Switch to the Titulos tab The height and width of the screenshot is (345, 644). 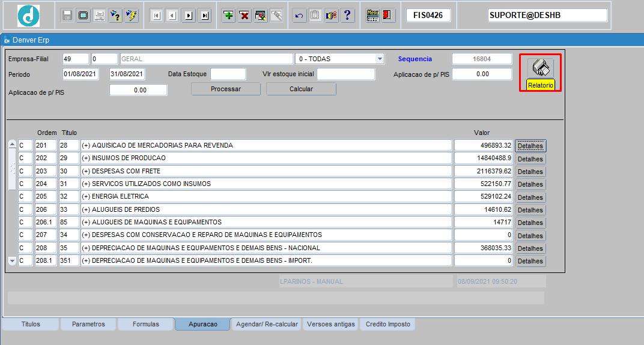coord(31,324)
